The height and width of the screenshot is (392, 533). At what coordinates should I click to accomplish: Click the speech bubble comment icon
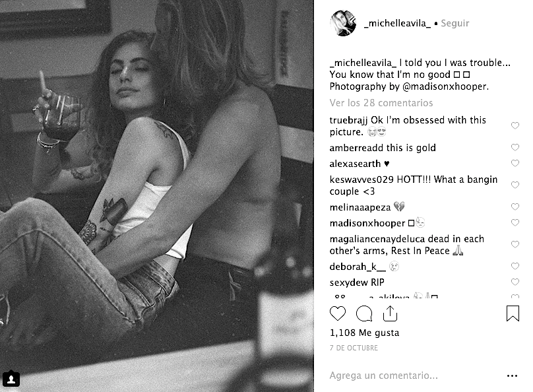point(363,313)
